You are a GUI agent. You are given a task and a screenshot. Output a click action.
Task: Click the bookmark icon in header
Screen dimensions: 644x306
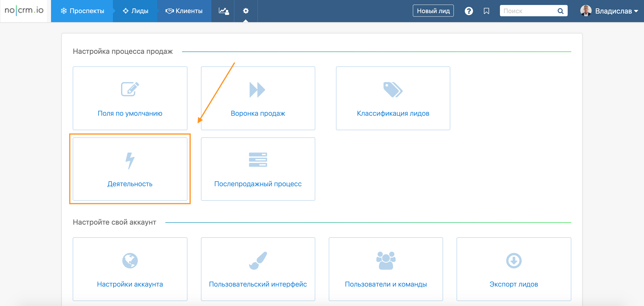(486, 11)
